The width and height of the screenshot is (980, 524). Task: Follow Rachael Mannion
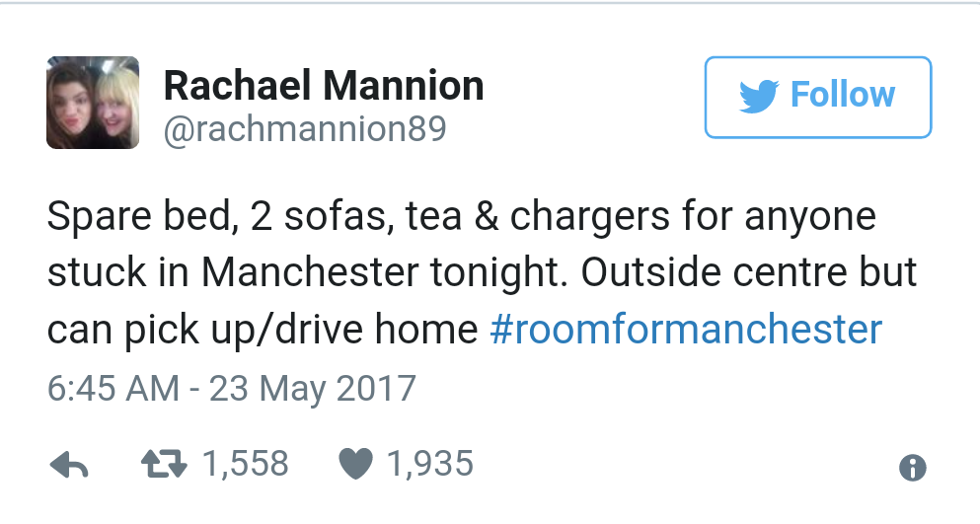817,97
